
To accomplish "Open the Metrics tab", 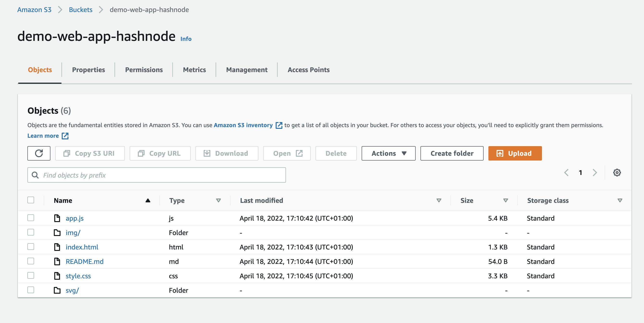I will click(194, 70).
